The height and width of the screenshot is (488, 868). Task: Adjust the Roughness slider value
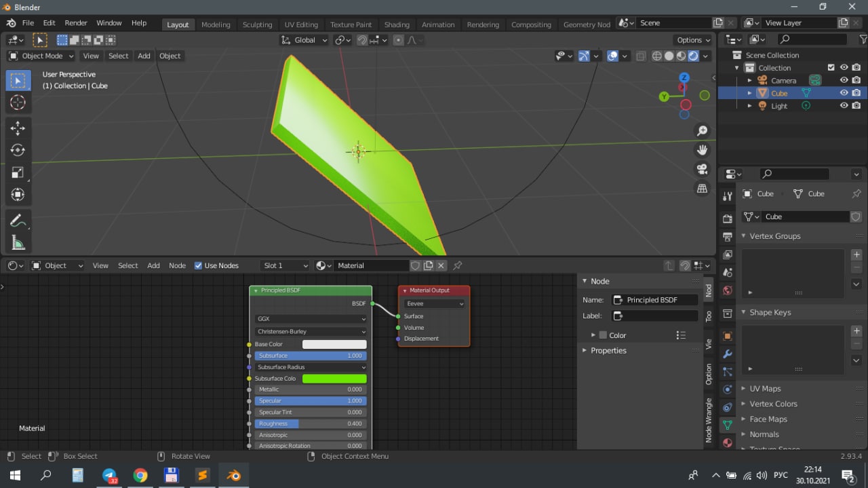311,424
